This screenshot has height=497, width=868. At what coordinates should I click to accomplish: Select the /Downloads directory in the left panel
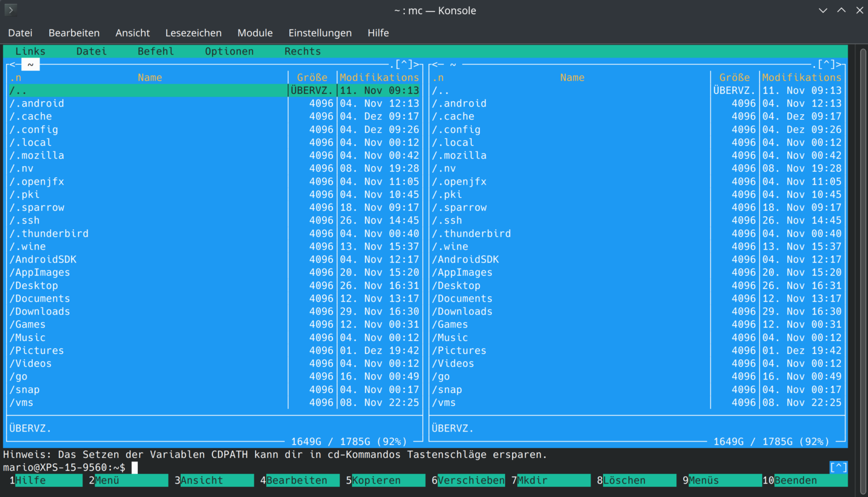[x=40, y=311]
